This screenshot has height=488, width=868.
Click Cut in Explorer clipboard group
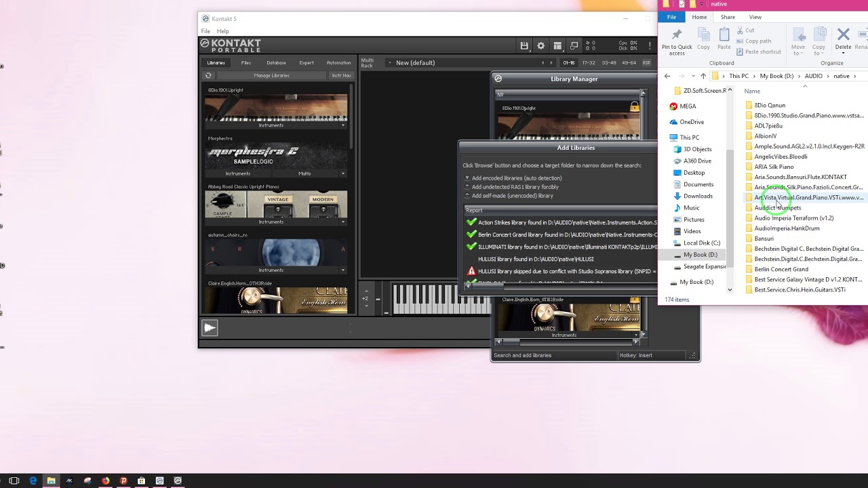tap(745, 30)
